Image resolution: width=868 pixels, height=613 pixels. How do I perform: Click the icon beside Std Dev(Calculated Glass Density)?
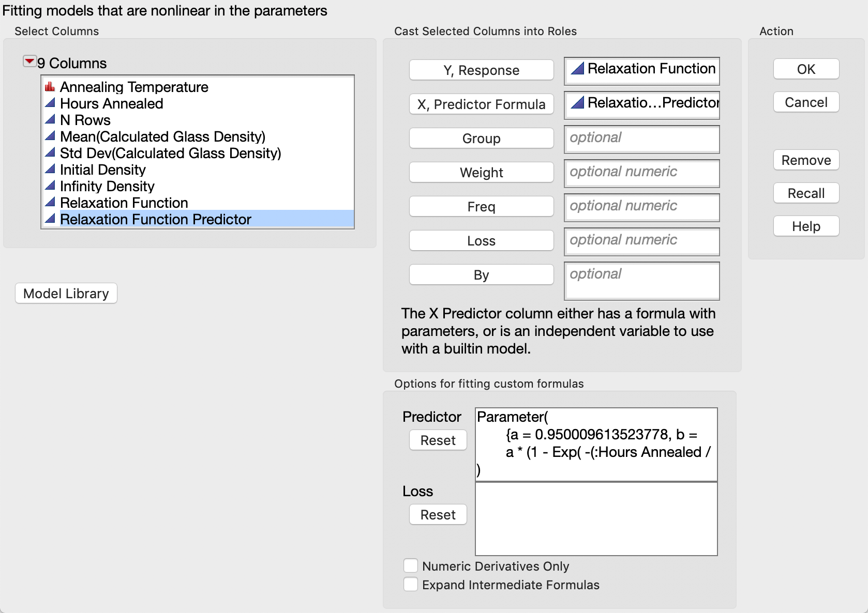[50, 153]
